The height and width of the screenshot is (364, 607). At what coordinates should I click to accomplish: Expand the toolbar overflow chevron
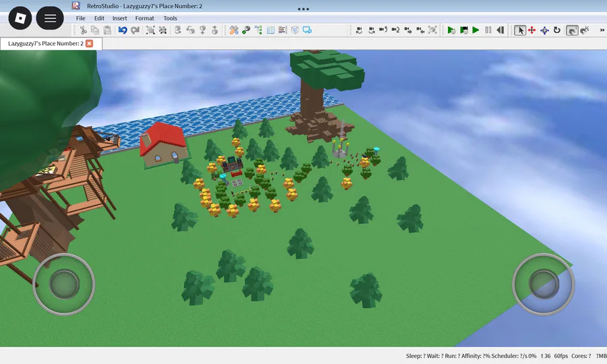coord(602,30)
